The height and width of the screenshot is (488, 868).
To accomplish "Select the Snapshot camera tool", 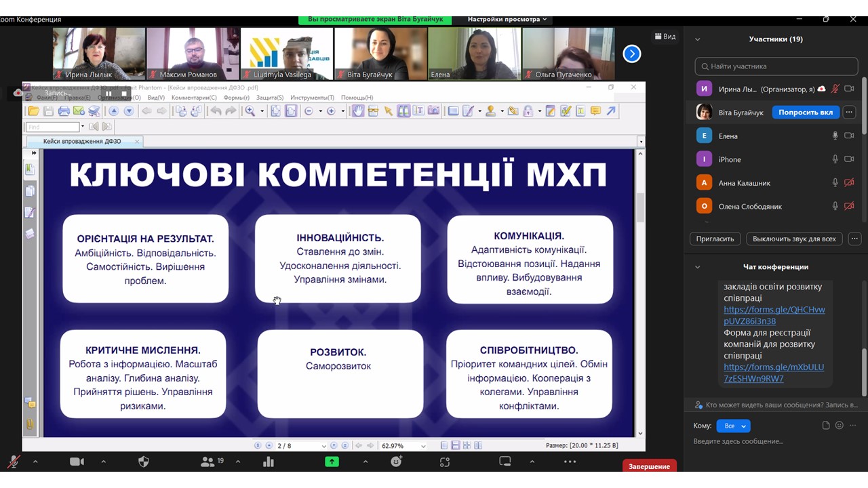I will [x=434, y=110].
